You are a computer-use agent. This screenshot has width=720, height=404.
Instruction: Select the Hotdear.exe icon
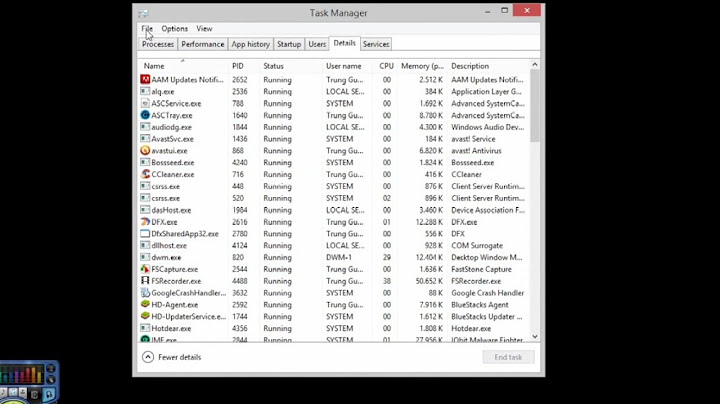coord(145,328)
